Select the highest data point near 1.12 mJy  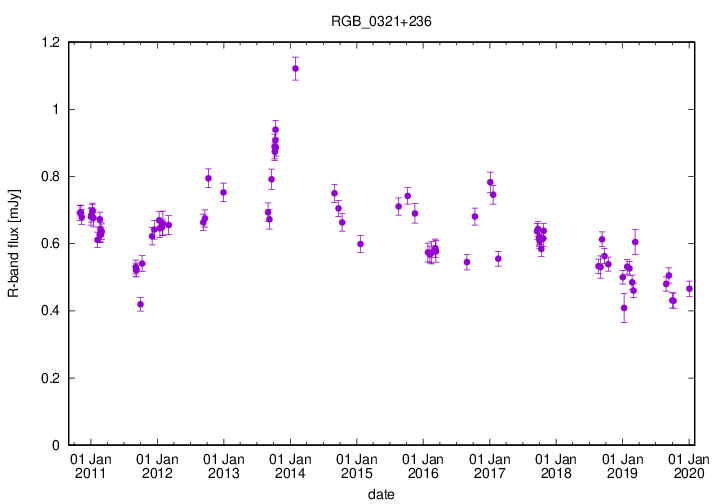point(295,69)
